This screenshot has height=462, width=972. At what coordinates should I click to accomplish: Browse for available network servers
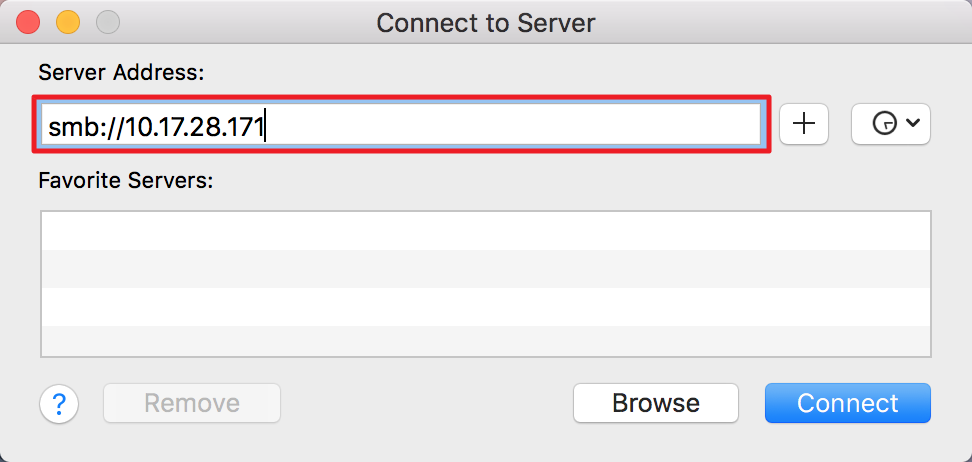tap(656, 403)
